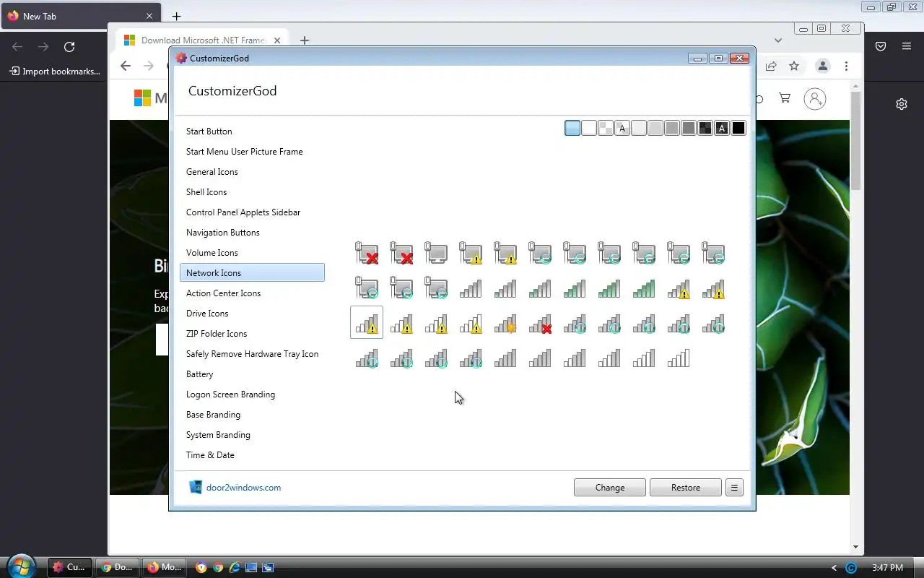The width and height of the screenshot is (924, 578).
Task: Click the bookmark star in Chrome window
Action: tap(794, 66)
